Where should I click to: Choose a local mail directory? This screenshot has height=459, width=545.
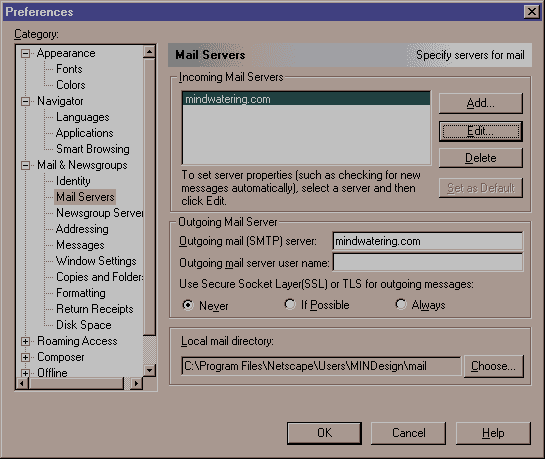pyautogui.click(x=494, y=366)
